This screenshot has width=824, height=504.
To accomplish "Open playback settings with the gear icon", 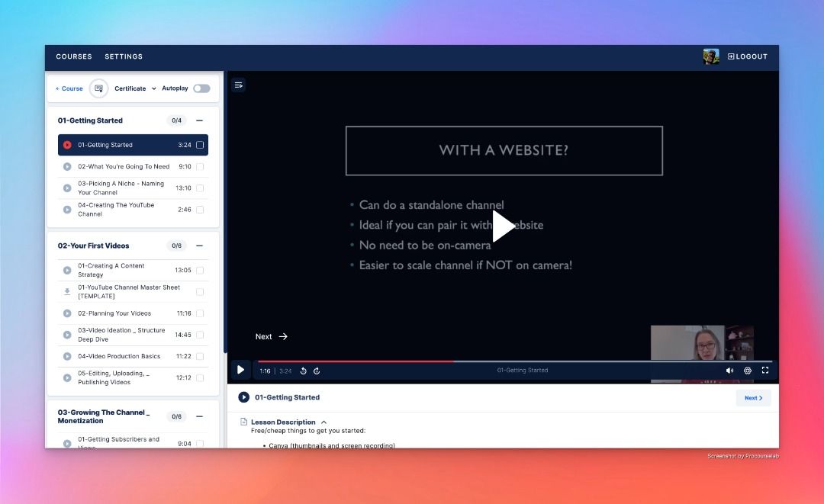I will click(748, 371).
